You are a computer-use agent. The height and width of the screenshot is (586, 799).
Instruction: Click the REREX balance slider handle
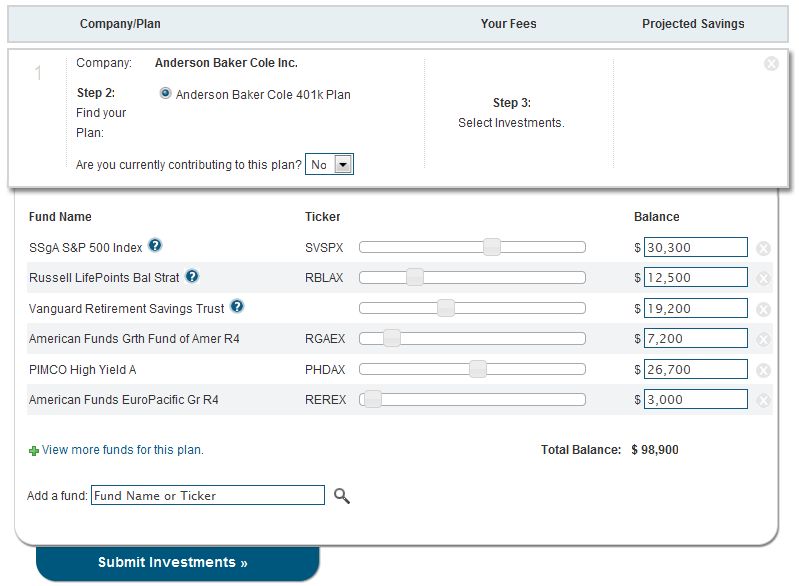click(x=373, y=399)
